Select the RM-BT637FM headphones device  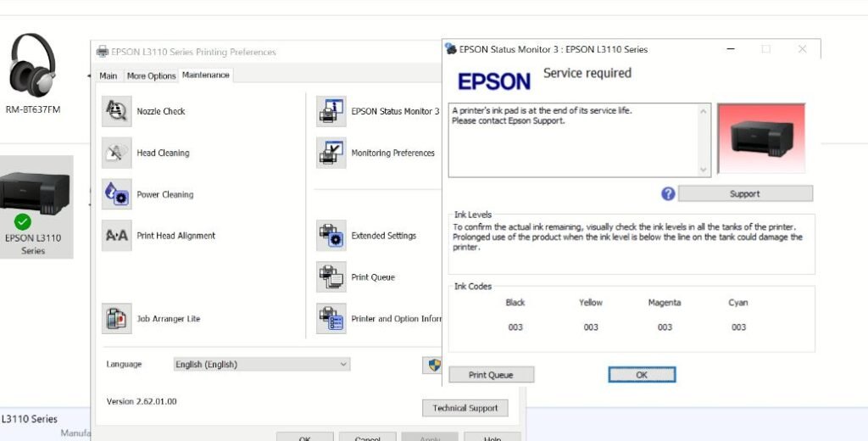33,73
